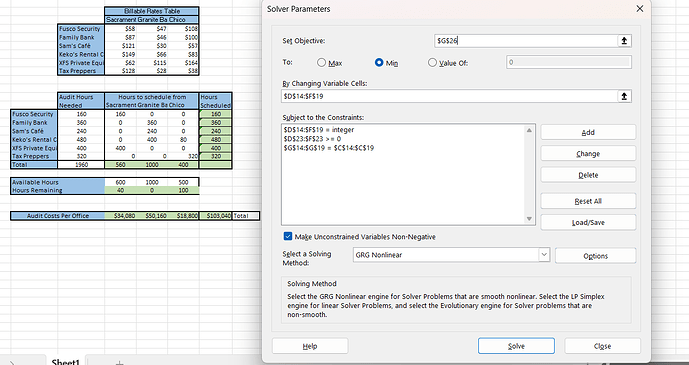
Task: Select the $D$14:$F$19 = integer constraint
Action: point(319,130)
